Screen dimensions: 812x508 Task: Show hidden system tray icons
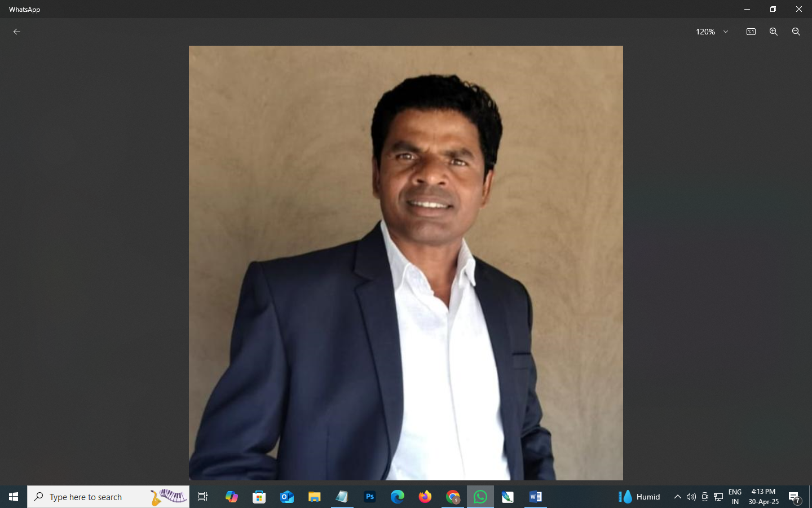pos(677,497)
